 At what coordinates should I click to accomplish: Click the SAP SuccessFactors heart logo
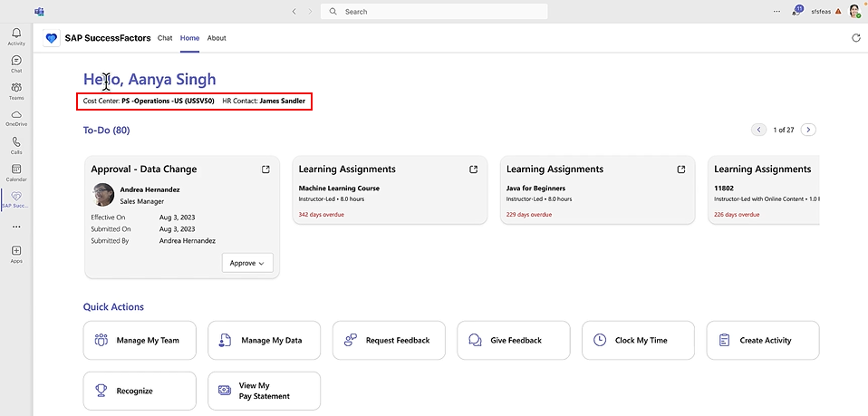(52, 38)
